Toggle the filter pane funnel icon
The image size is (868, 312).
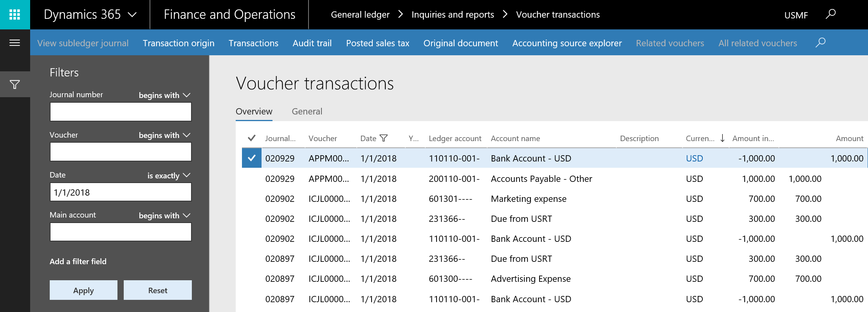15,84
